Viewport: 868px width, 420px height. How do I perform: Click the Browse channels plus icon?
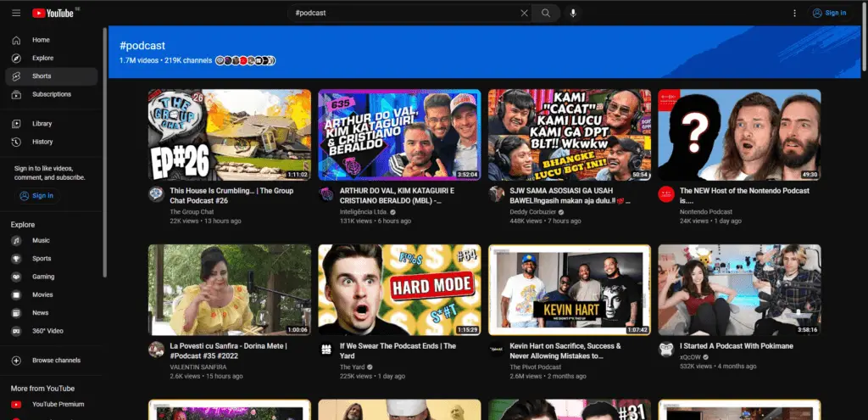tap(17, 360)
